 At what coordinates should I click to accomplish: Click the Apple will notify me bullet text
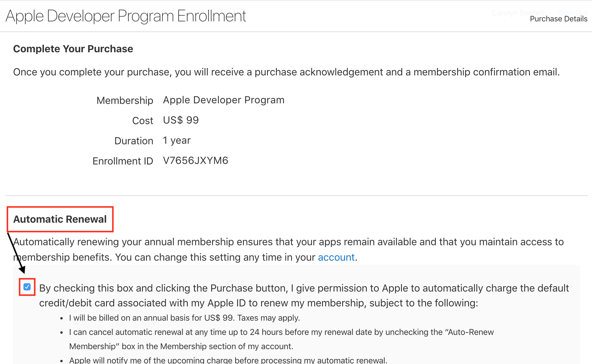pyautogui.click(x=228, y=360)
